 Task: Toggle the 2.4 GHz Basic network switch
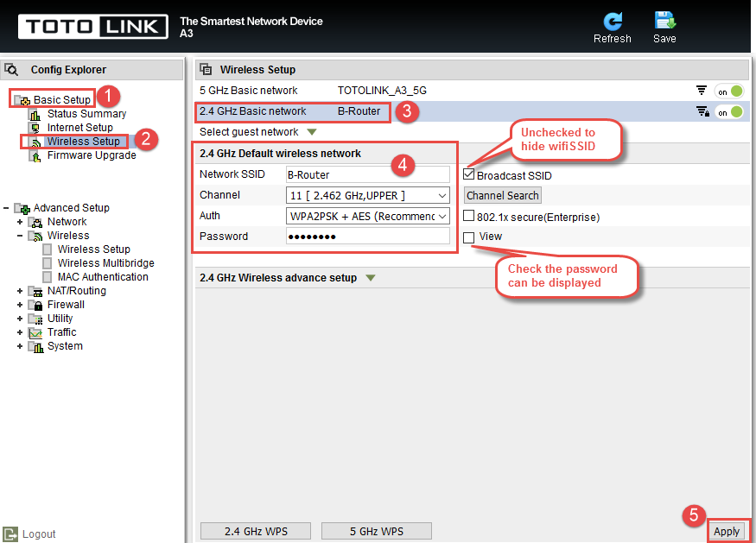(x=729, y=112)
